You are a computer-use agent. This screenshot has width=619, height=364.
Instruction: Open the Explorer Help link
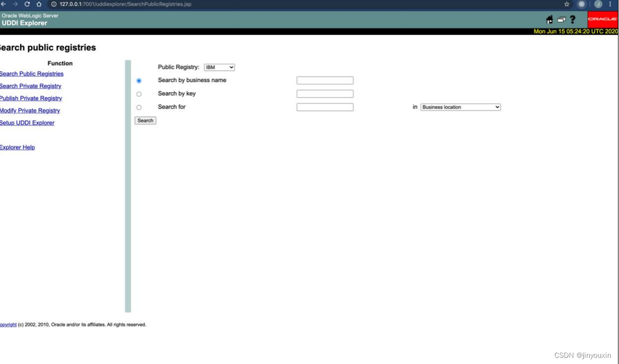tap(17, 147)
